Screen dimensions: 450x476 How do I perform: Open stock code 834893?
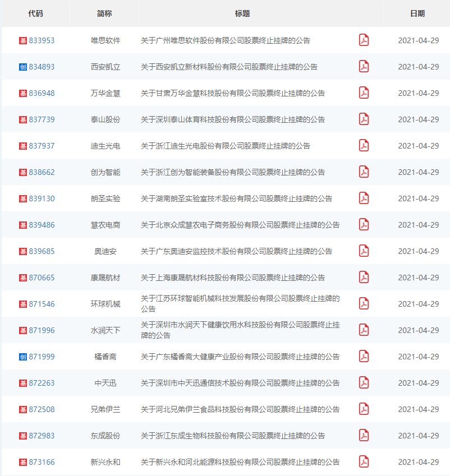42,67
